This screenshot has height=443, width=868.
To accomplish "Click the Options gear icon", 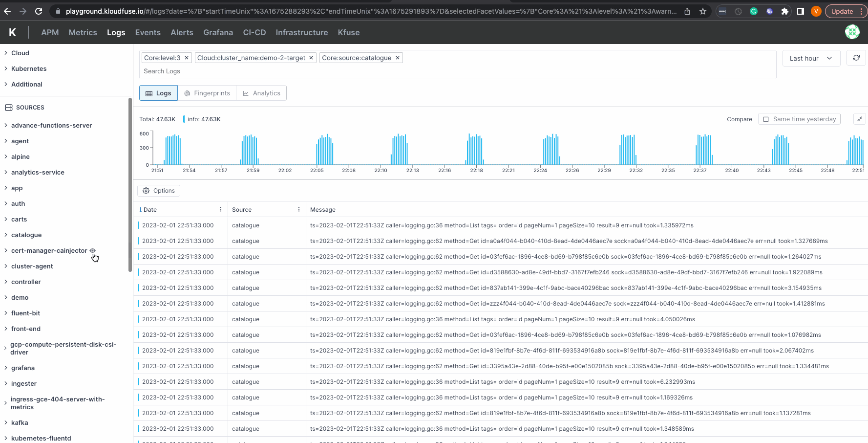I will [x=146, y=191].
